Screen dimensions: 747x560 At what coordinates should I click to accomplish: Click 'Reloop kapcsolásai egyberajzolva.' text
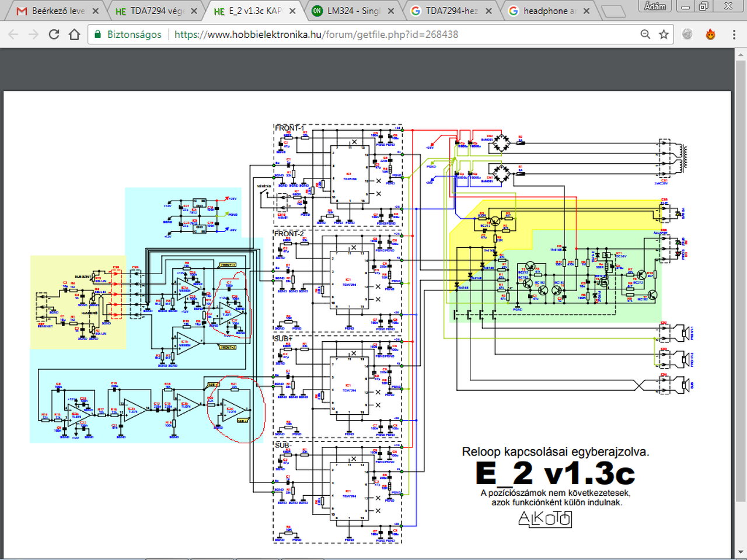(556, 452)
